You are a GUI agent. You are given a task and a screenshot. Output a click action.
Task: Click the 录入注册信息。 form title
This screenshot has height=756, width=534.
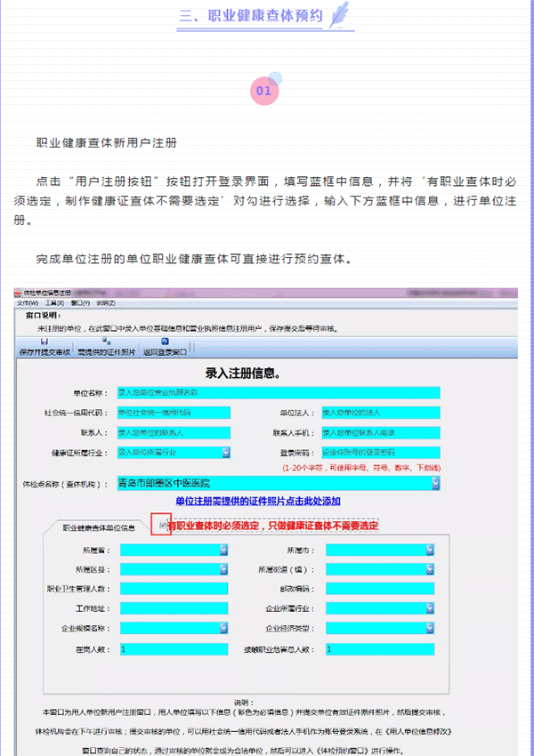click(x=243, y=373)
